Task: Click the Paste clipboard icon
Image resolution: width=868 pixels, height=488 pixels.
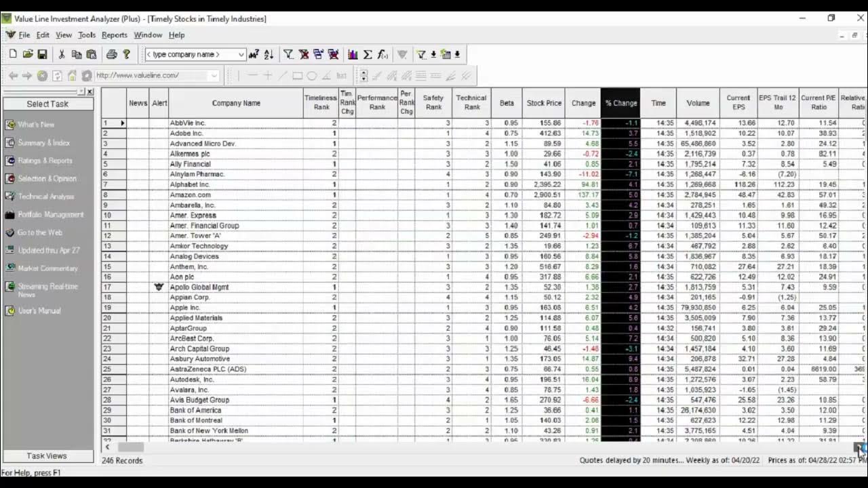Action: click(91, 54)
